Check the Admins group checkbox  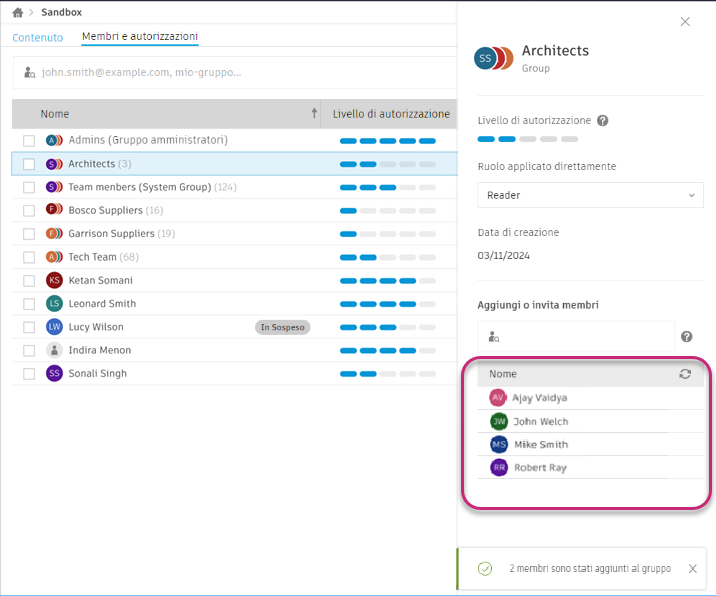29,140
